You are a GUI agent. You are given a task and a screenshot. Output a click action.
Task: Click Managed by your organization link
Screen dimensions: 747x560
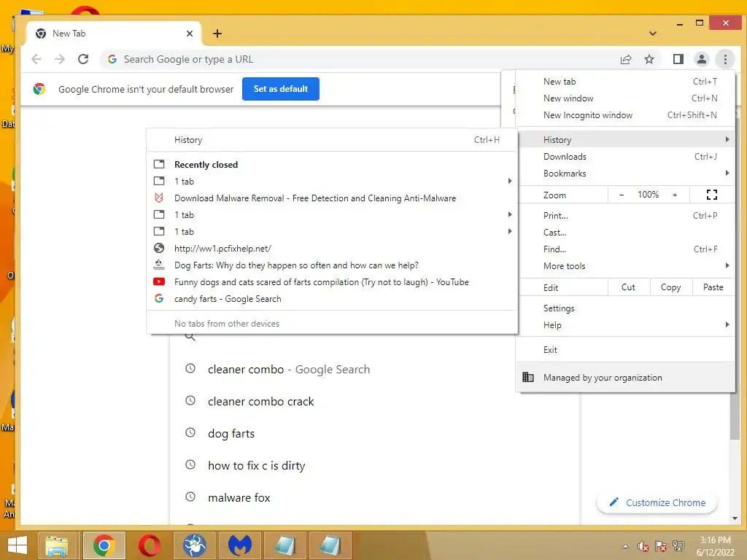[x=625, y=377]
